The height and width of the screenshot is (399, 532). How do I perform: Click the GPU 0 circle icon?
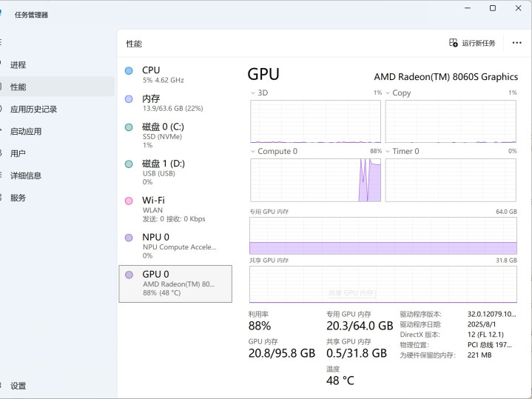point(129,275)
